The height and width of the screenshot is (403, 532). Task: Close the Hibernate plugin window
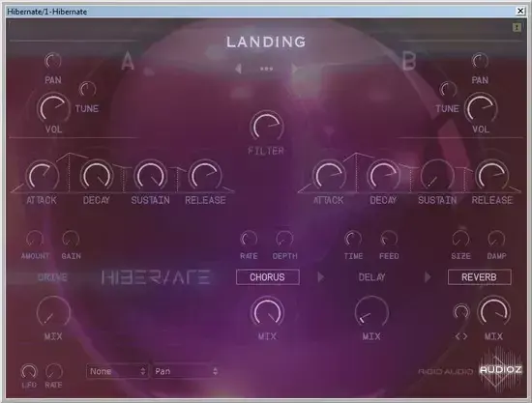(520, 12)
